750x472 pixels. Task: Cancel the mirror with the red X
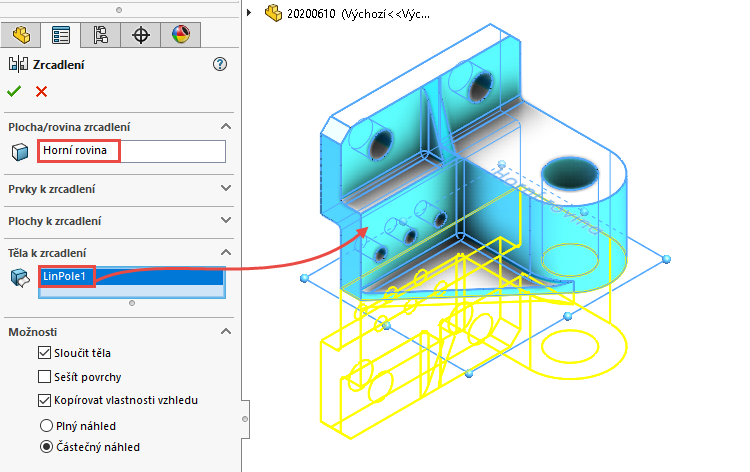tap(41, 91)
